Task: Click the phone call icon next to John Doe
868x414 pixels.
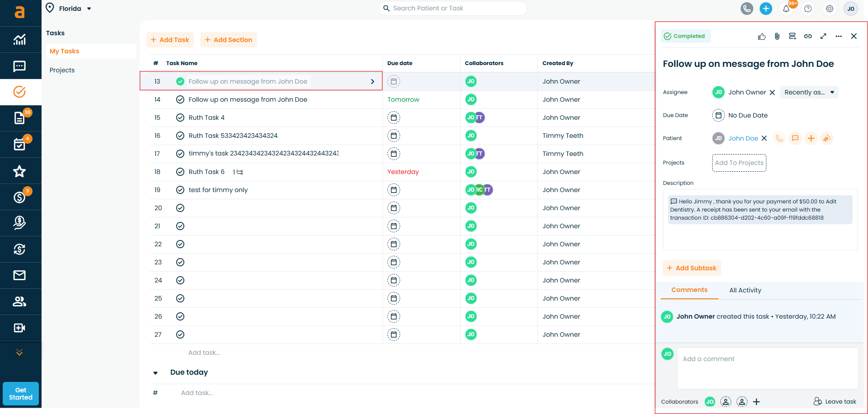Action: click(x=779, y=138)
